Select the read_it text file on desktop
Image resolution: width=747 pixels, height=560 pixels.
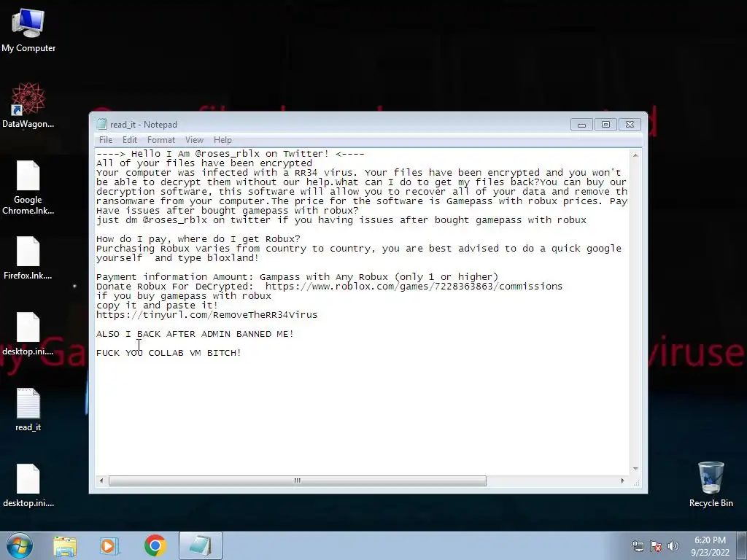(x=28, y=410)
